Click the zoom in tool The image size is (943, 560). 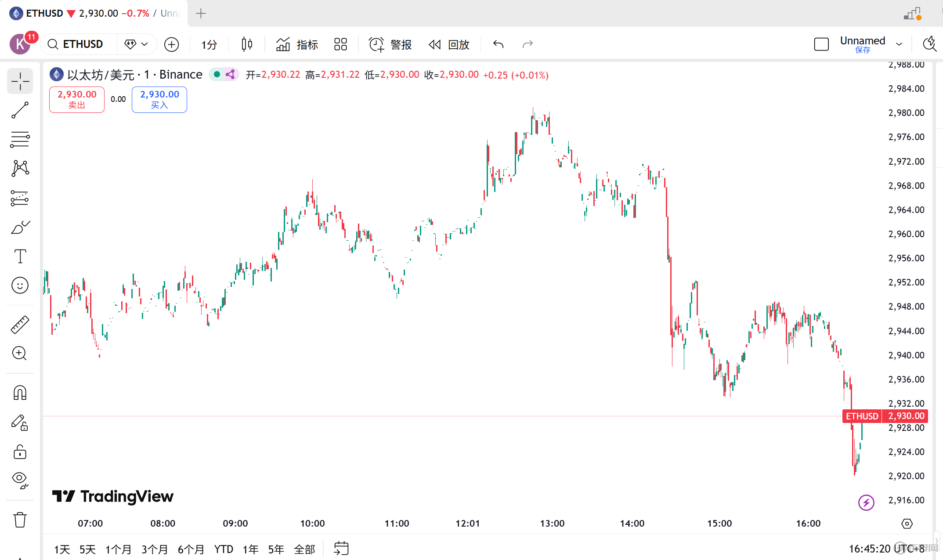(x=20, y=354)
